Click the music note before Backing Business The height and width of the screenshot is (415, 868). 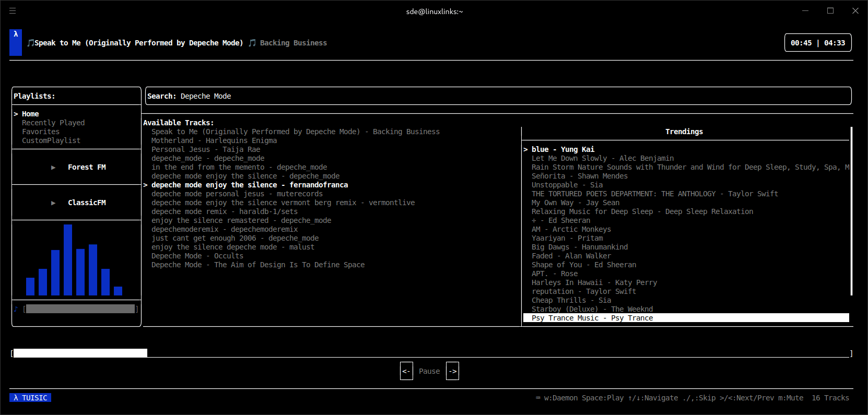252,43
